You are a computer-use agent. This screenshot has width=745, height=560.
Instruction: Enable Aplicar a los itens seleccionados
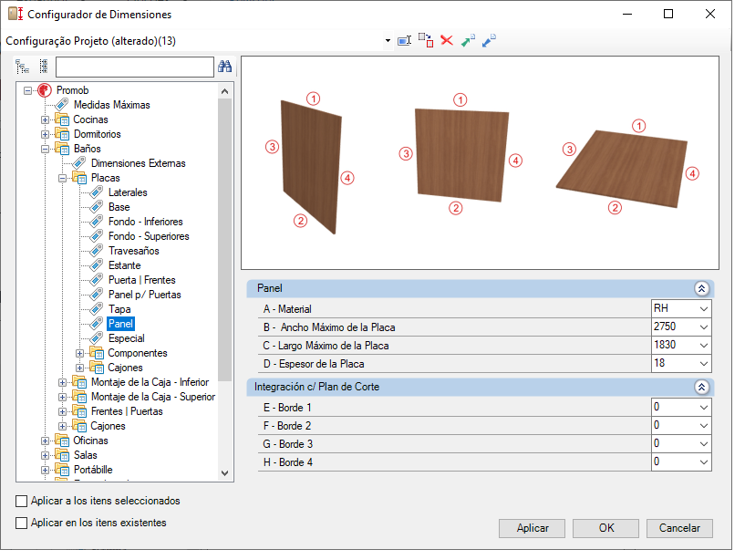tap(21, 501)
